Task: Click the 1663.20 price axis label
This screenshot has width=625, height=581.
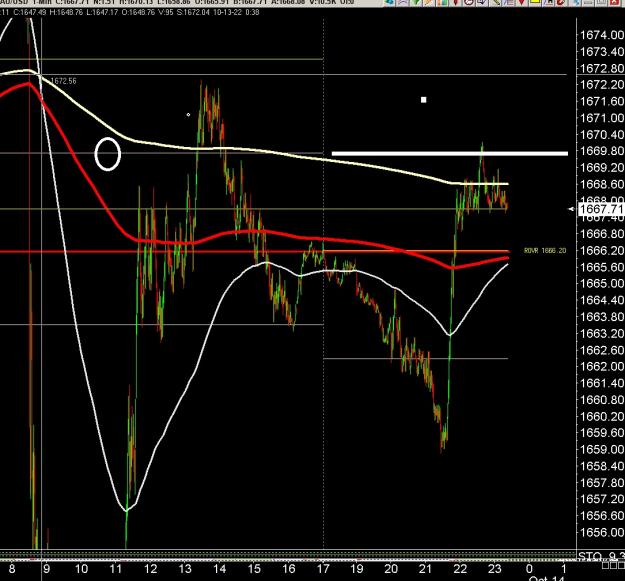Action: point(601,333)
